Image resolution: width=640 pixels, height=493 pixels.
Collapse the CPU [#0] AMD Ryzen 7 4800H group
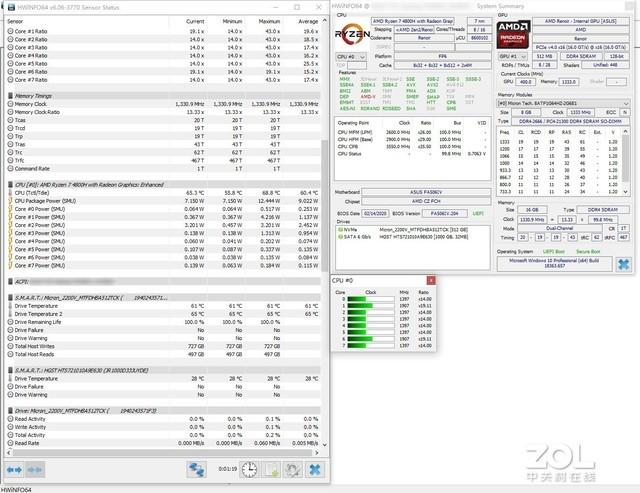tap(11, 185)
